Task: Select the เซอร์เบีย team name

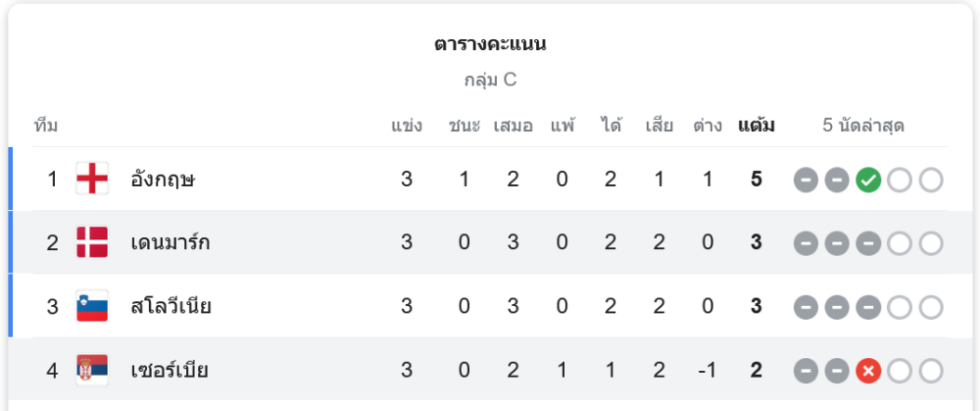Action: pos(170,370)
